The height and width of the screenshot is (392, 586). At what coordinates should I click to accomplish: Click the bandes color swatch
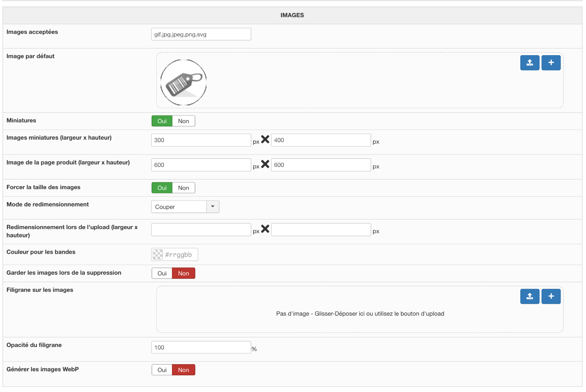pyautogui.click(x=158, y=255)
